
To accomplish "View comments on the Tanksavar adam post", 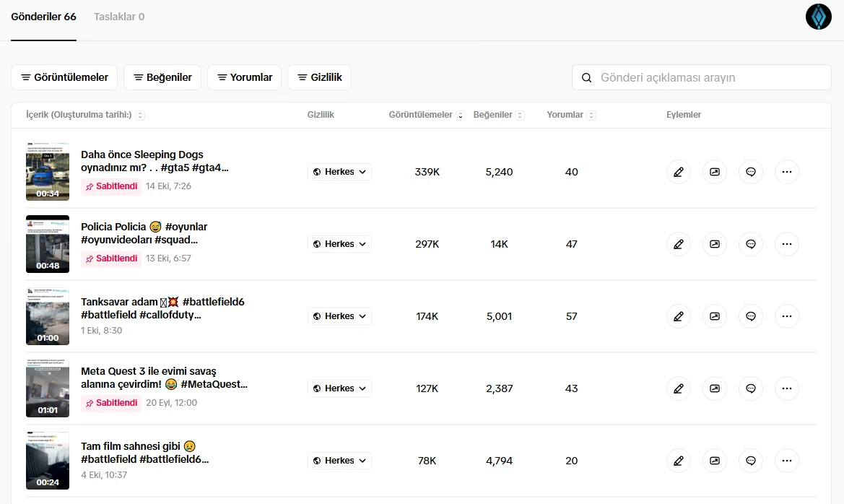I will point(750,316).
